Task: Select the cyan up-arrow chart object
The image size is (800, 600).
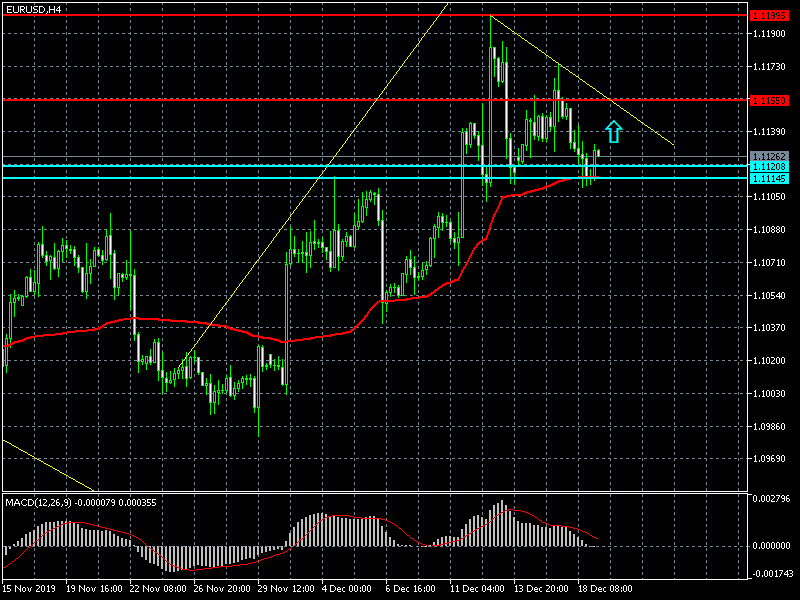Action: (x=614, y=132)
